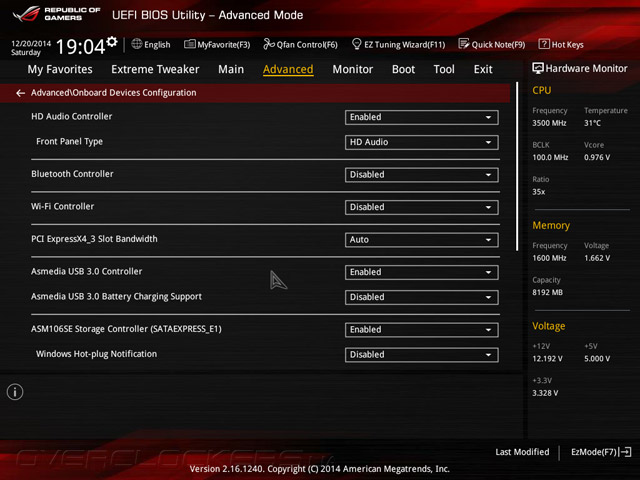Click Vcore 0.976 V value
640x480 pixels.
(597, 157)
